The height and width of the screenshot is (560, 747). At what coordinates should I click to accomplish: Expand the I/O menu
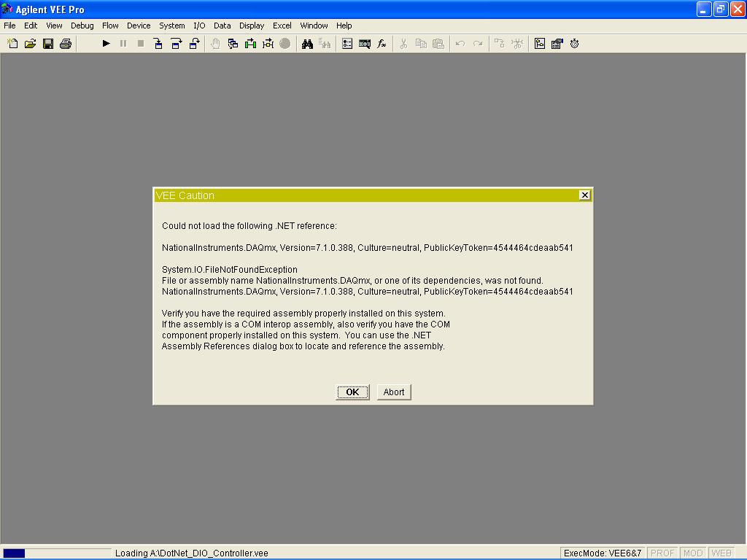click(x=199, y=26)
